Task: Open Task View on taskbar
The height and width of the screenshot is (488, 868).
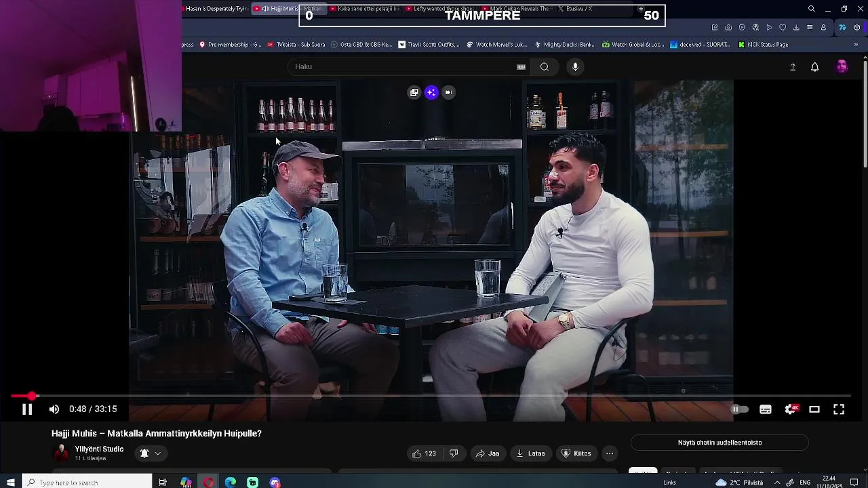Action: 163,483
